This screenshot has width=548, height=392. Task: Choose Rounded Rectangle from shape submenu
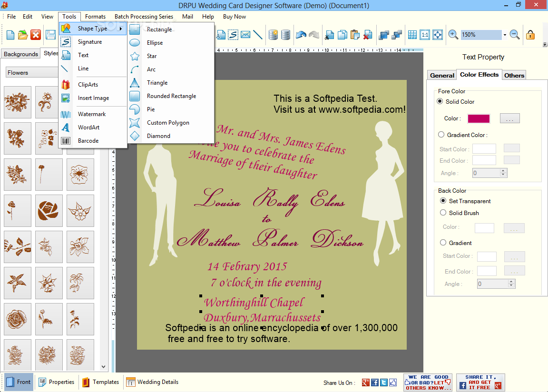click(171, 96)
